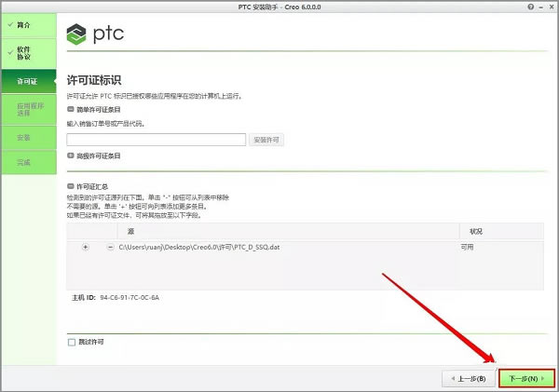This screenshot has height=392, width=559.
Task: Click the 安装许可 button
Action: 266,140
